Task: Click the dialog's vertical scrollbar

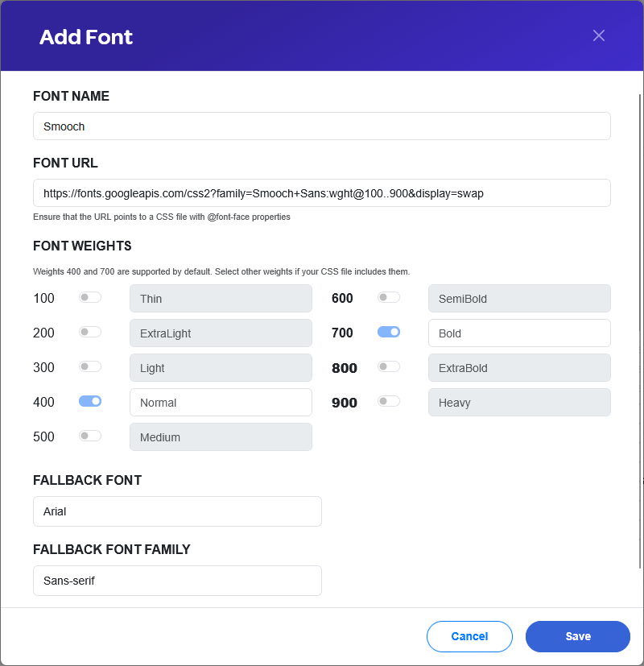Action: coord(640,331)
